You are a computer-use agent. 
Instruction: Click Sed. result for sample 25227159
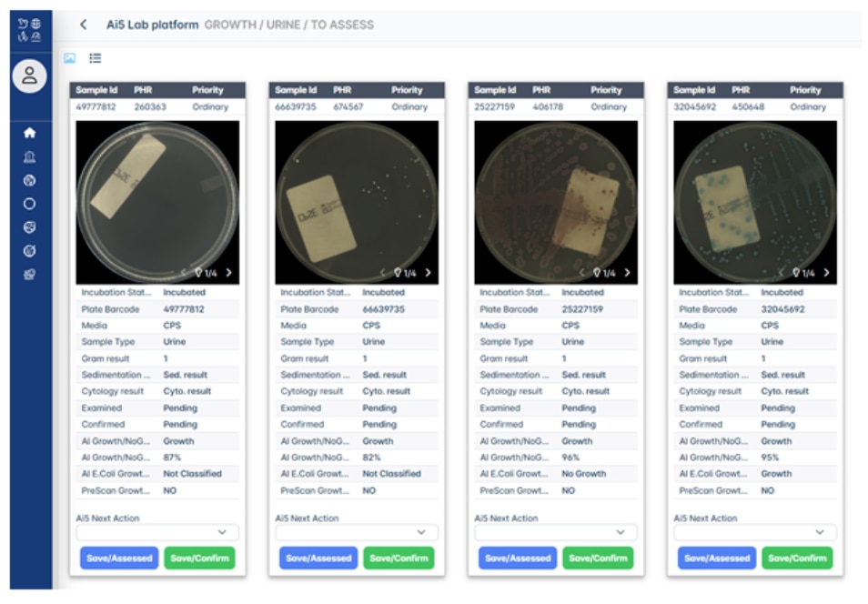583,375
